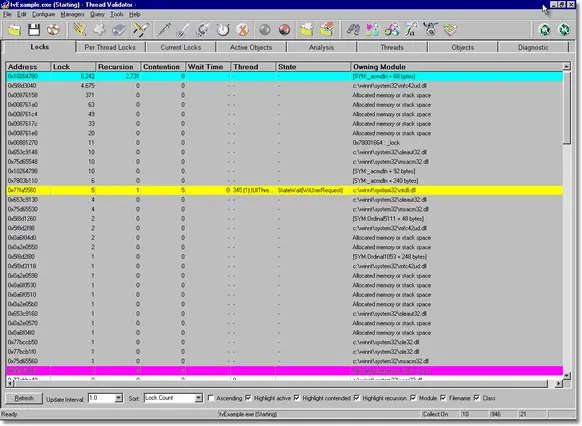Open the Tools menu

coord(117,14)
